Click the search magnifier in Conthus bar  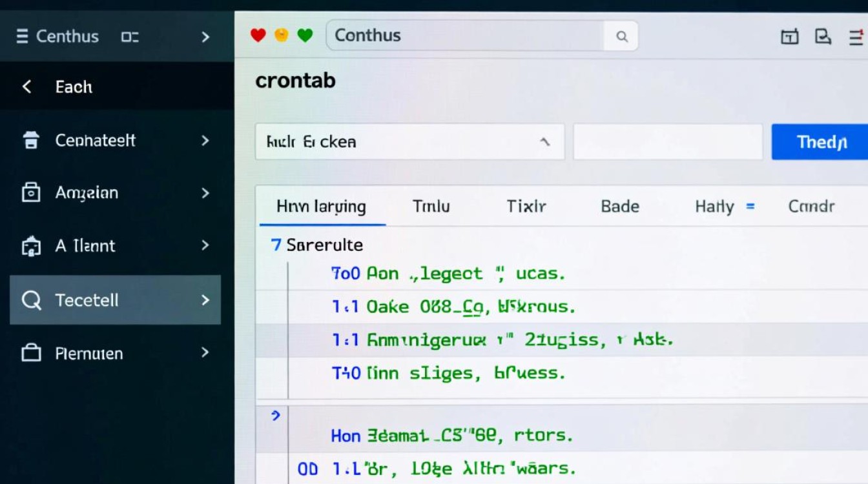621,37
